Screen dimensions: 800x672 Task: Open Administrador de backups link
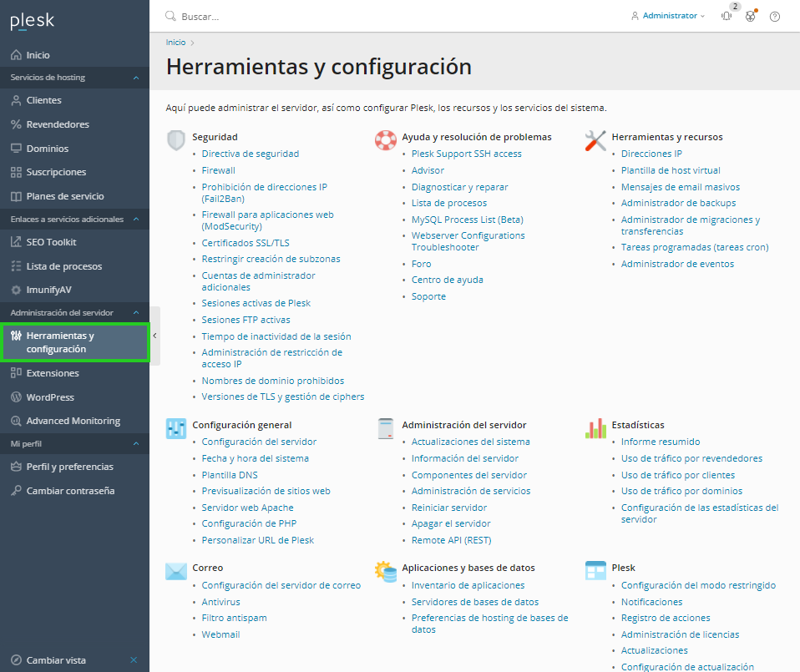678,203
